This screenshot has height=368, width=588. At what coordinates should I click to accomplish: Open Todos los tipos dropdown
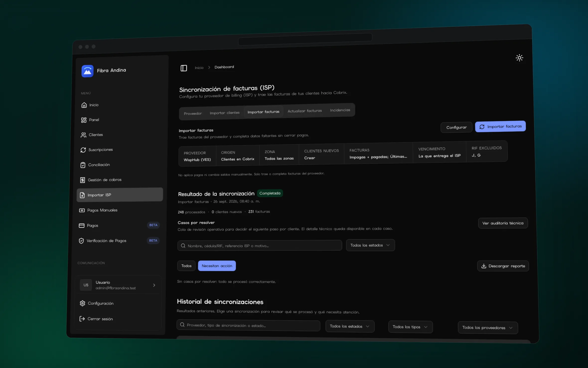pyautogui.click(x=410, y=327)
